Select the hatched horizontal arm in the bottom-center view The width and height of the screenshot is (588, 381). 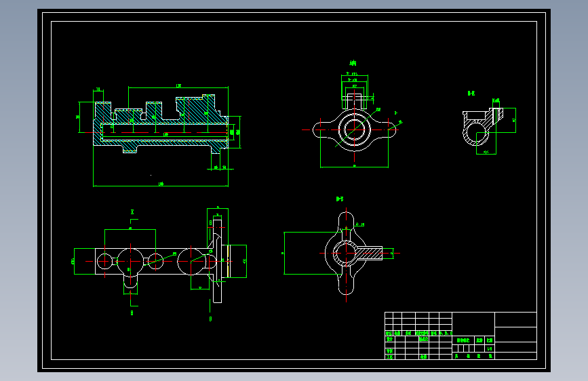tap(369, 253)
